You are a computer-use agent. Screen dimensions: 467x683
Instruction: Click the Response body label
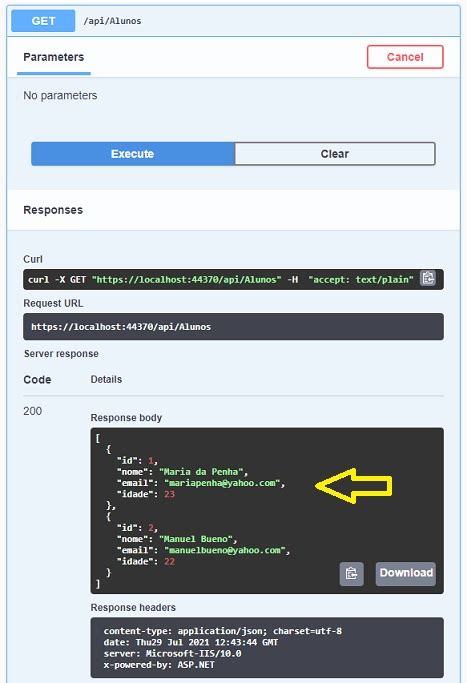click(126, 418)
